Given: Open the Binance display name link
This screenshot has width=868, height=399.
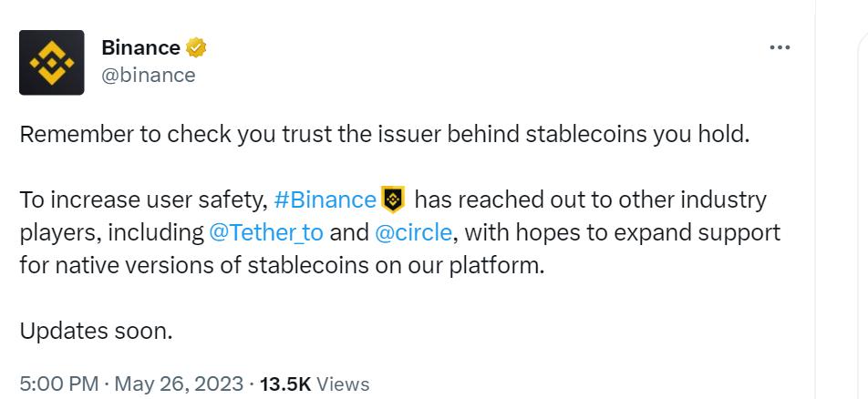Looking at the screenshot, I should (140, 47).
